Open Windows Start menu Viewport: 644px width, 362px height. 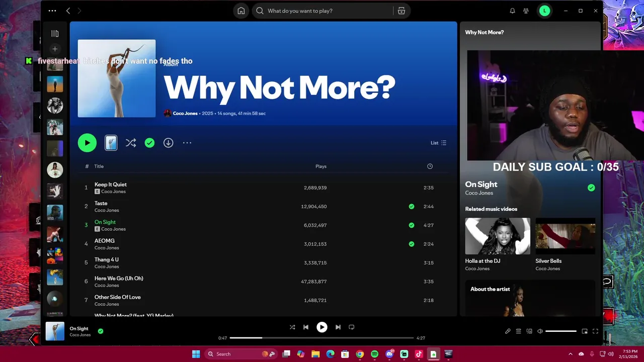[x=196, y=354]
